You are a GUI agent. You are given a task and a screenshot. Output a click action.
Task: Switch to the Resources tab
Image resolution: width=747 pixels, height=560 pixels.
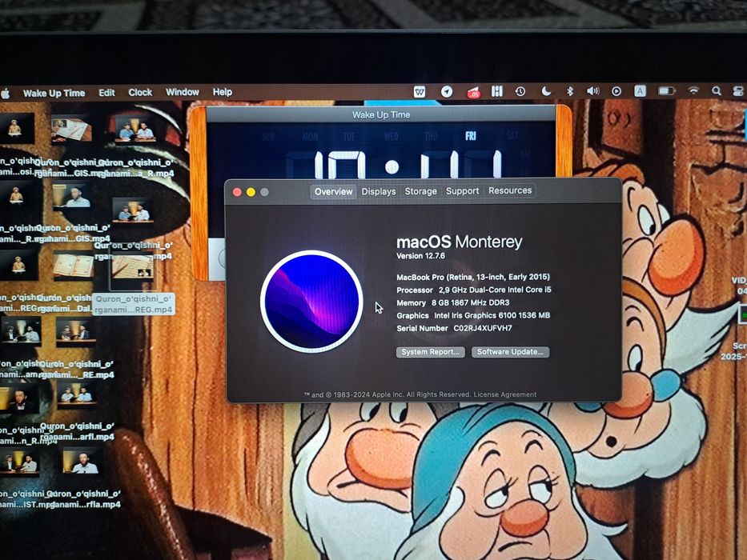tap(510, 190)
